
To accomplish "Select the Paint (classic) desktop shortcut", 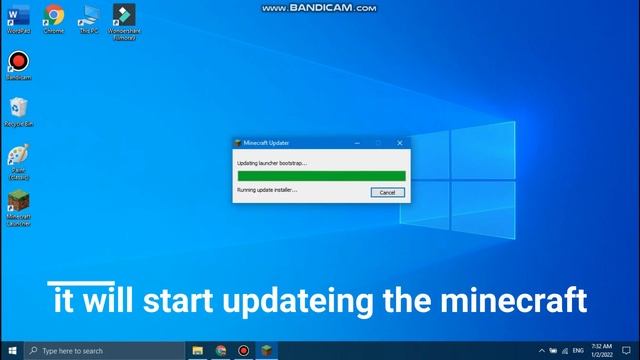I will click(18, 162).
